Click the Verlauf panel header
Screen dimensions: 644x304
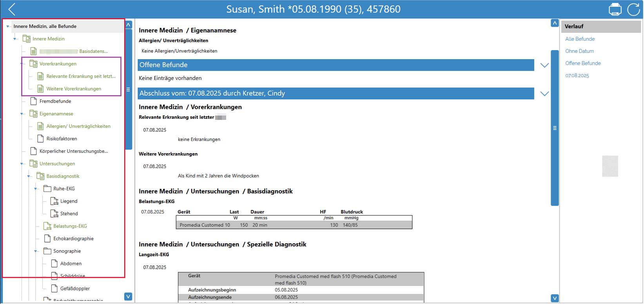601,26
